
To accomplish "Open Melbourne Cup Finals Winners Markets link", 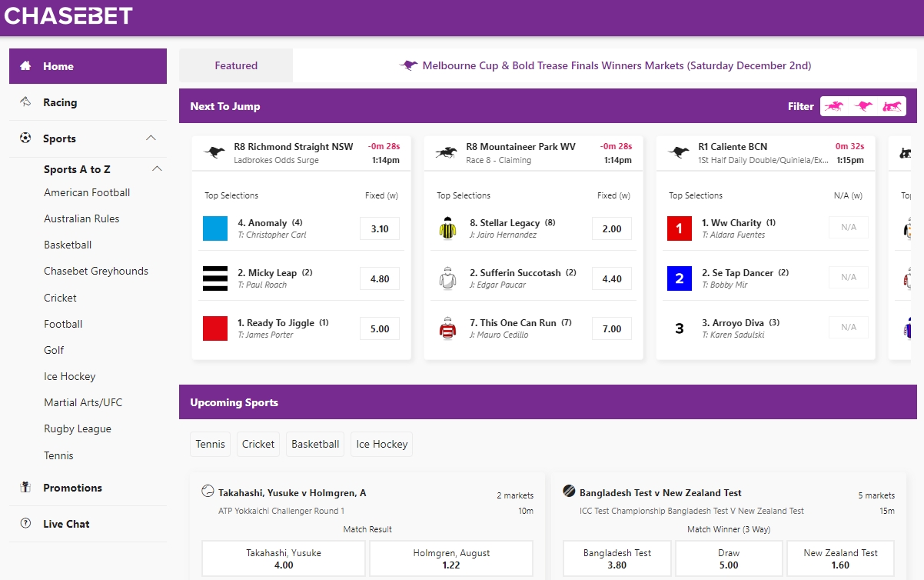I will (x=616, y=66).
